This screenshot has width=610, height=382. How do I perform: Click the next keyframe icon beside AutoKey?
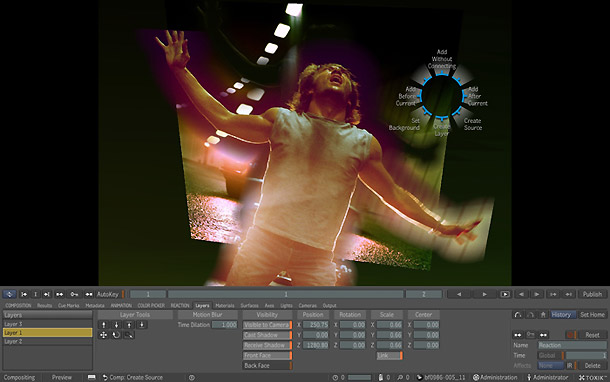coord(89,294)
